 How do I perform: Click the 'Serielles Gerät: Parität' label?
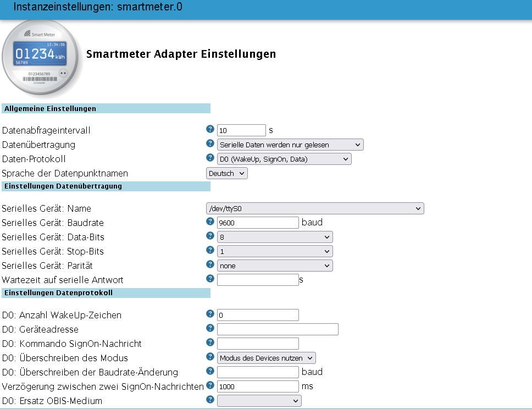[47, 266]
